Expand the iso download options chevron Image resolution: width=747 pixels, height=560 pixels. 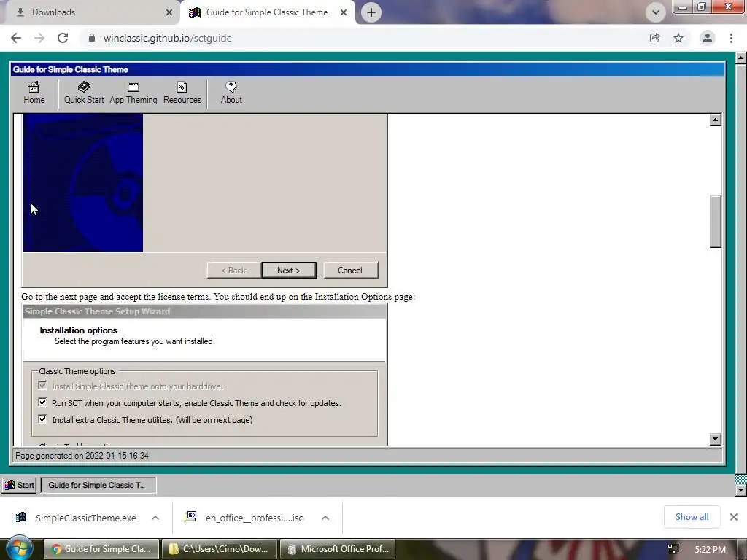(x=325, y=518)
